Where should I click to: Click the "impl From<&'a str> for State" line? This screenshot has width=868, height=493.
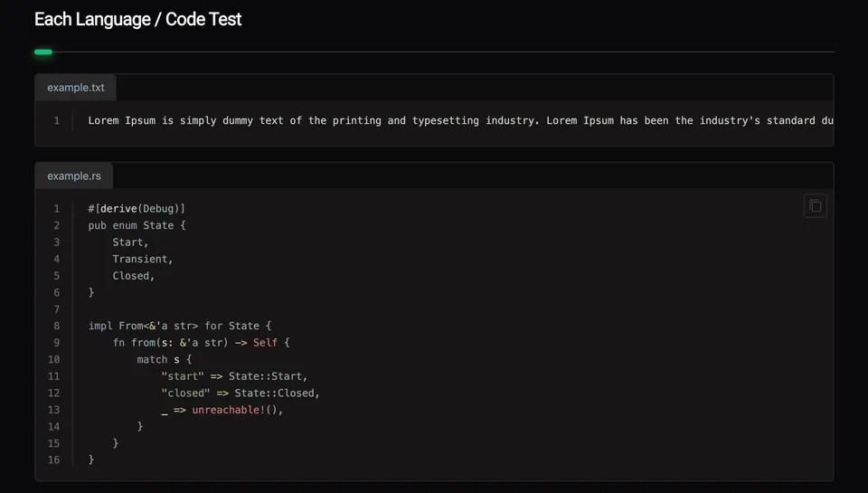(x=180, y=326)
